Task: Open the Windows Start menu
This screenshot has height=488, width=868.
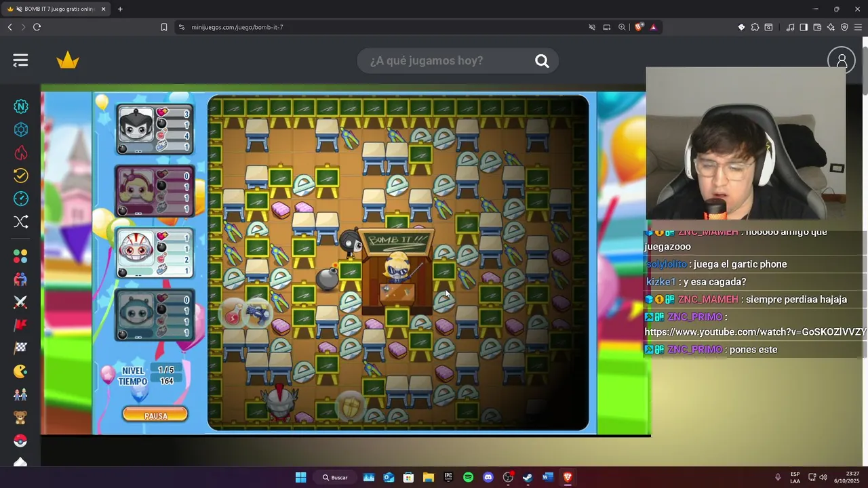Action: point(300,477)
